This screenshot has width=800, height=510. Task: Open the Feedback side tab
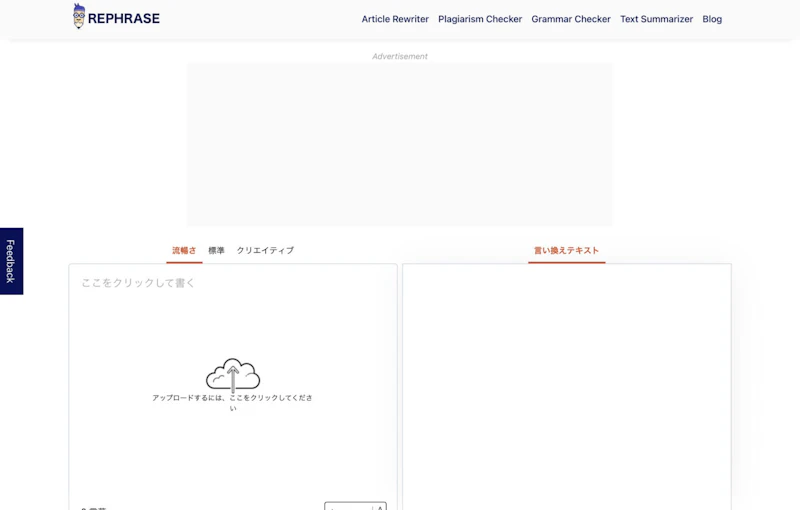11,261
